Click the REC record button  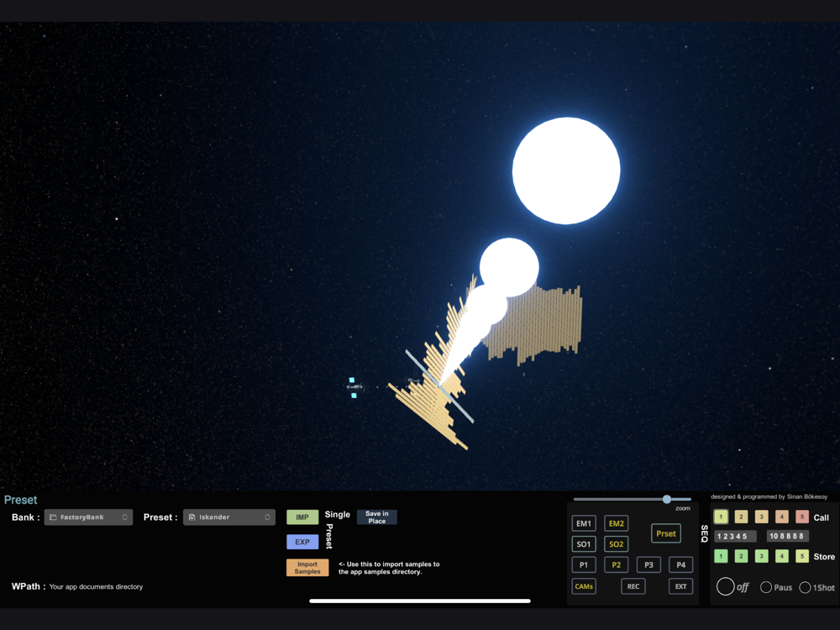(633, 586)
